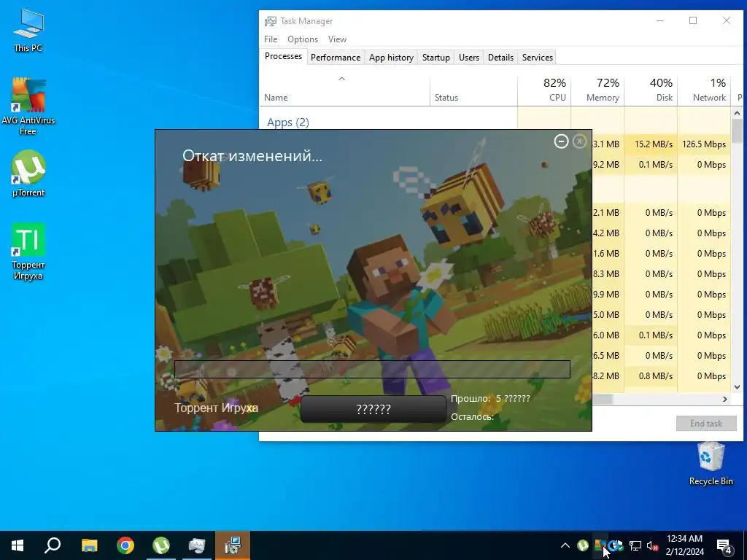Launch AVG AntiVirus Free shortcut

coord(28,106)
